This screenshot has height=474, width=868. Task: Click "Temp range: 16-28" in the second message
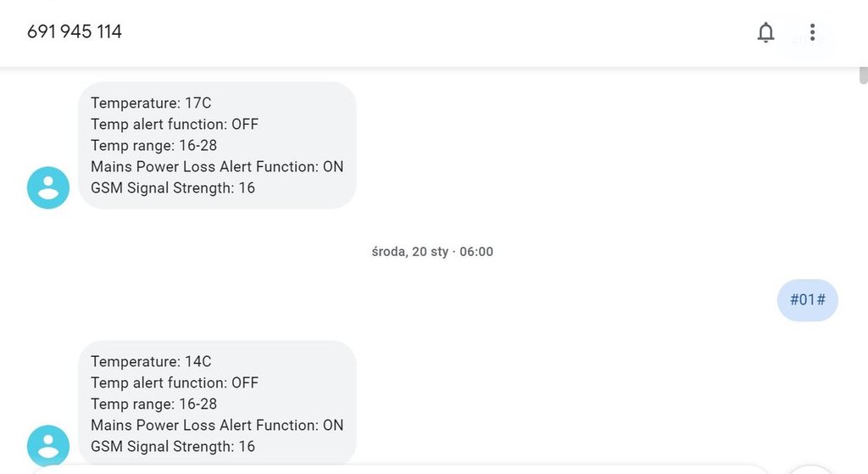(x=153, y=404)
